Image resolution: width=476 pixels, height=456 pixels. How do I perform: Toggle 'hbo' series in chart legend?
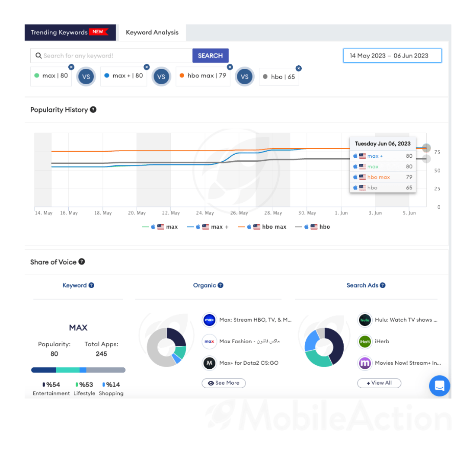coord(313,227)
